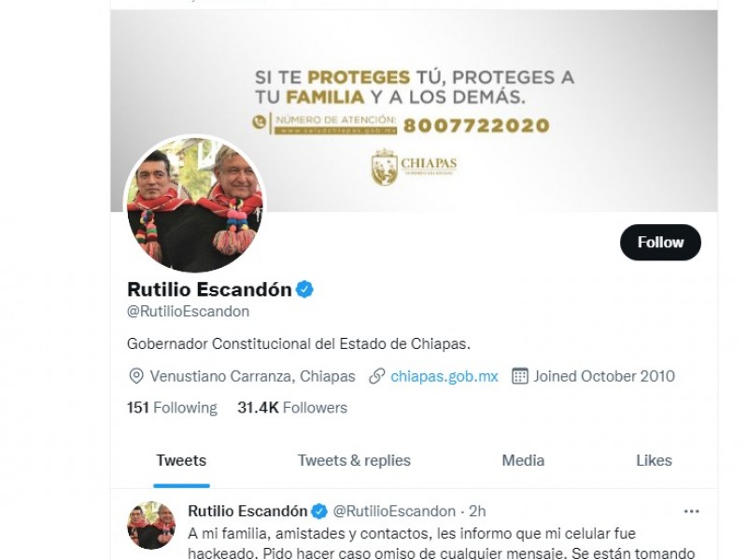Open the tweet's three-dot more menu
This screenshot has width=747, height=560.
click(x=691, y=511)
